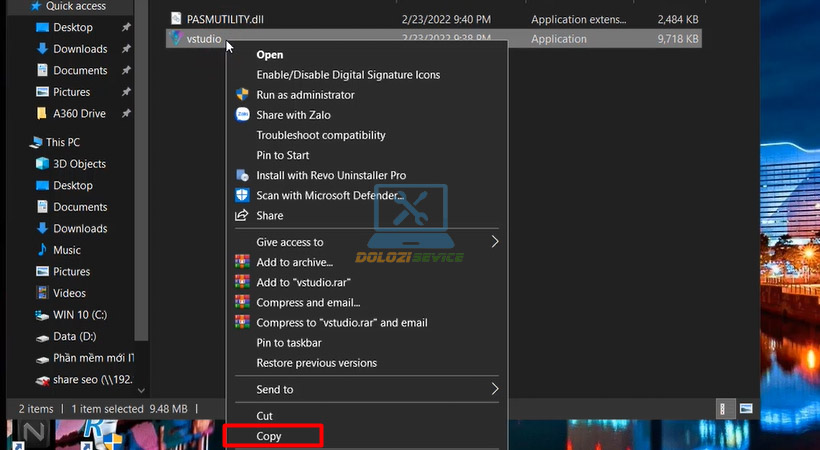Click the Zalo icon in context menu

[242, 114]
